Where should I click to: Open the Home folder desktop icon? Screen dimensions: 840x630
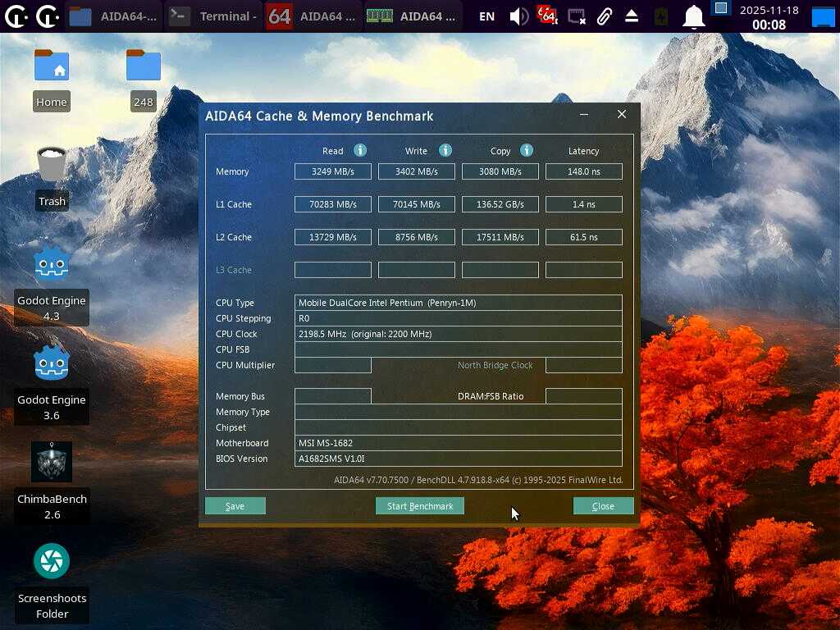[x=52, y=80]
